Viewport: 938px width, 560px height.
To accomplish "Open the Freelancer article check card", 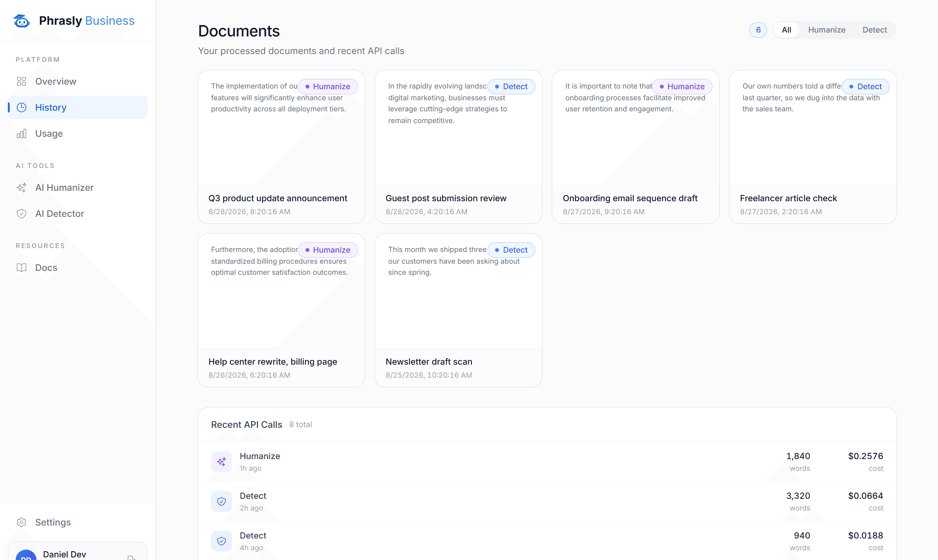I will coord(813,147).
